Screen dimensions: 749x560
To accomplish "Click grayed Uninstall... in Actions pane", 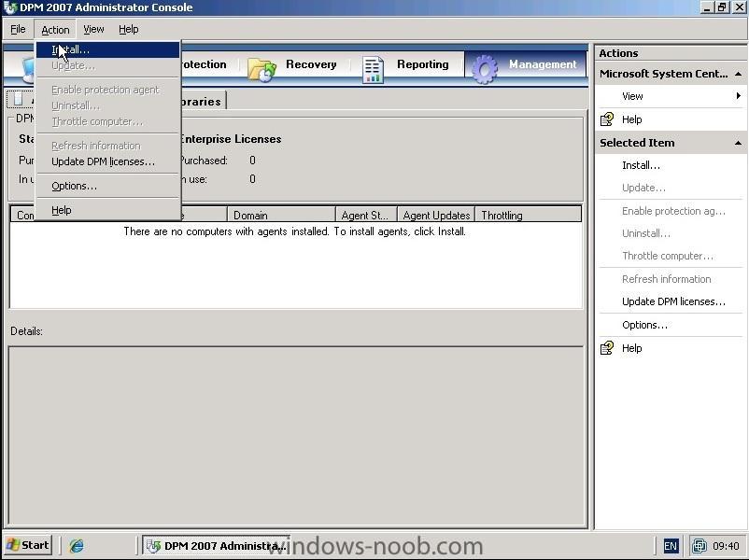I will 646,233.
